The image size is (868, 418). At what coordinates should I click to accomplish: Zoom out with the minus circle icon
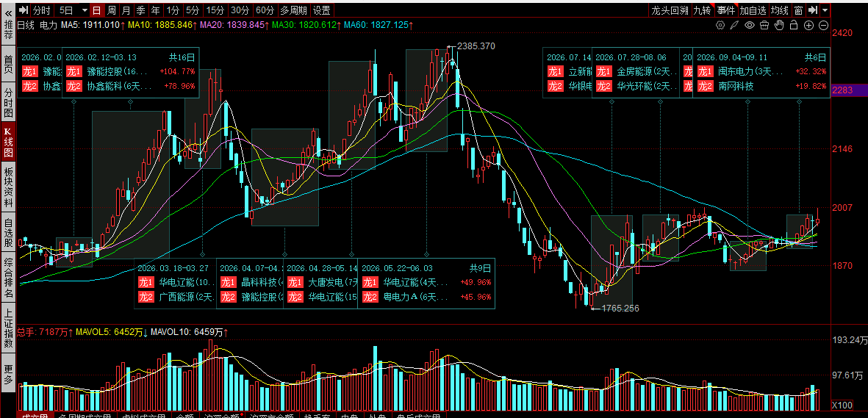coord(823,25)
